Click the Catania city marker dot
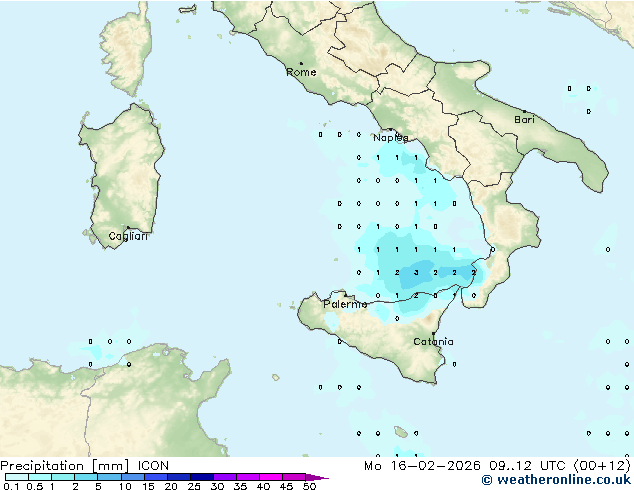The width and height of the screenshot is (634, 490). (433, 334)
